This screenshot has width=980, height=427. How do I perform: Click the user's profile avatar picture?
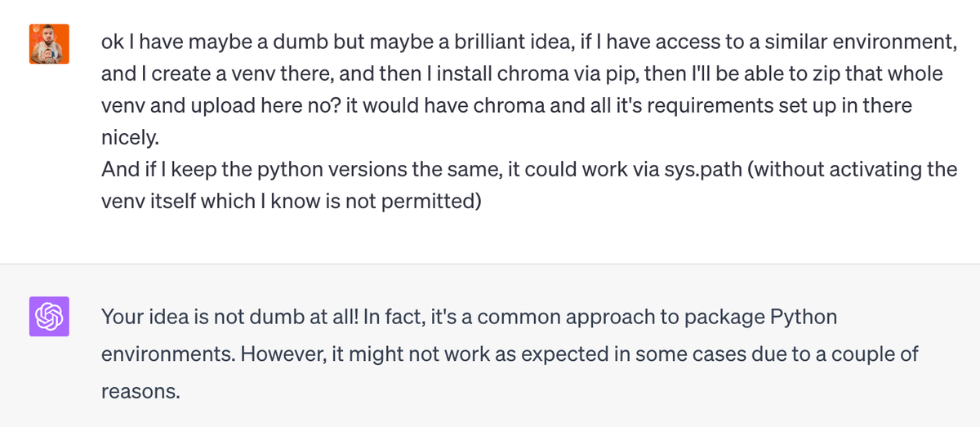click(x=49, y=44)
